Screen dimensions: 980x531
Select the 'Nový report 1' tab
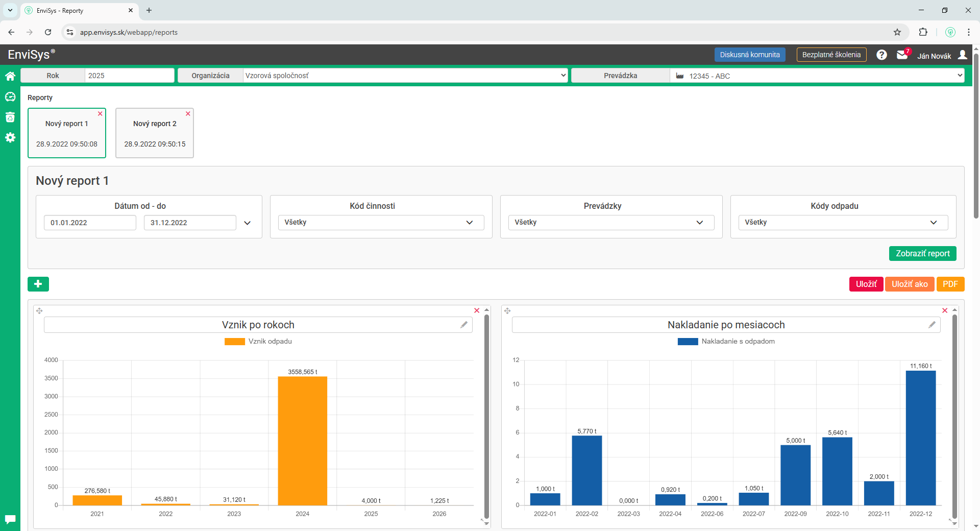click(x=67, y=133)
